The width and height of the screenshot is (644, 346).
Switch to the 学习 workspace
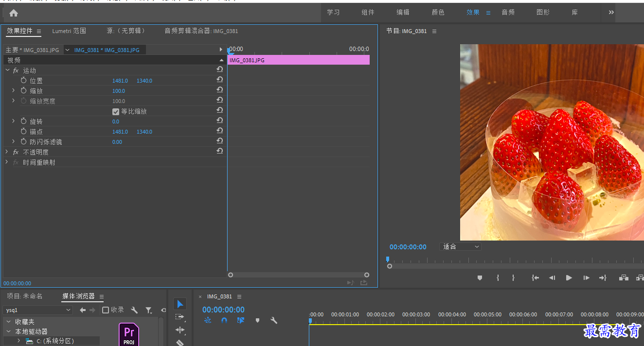[x=333, y=13]
